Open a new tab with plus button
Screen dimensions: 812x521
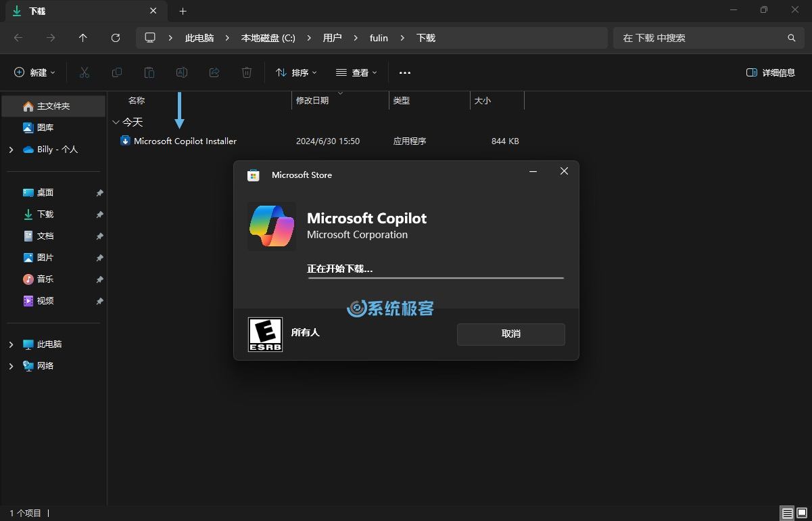click(183, 12)
